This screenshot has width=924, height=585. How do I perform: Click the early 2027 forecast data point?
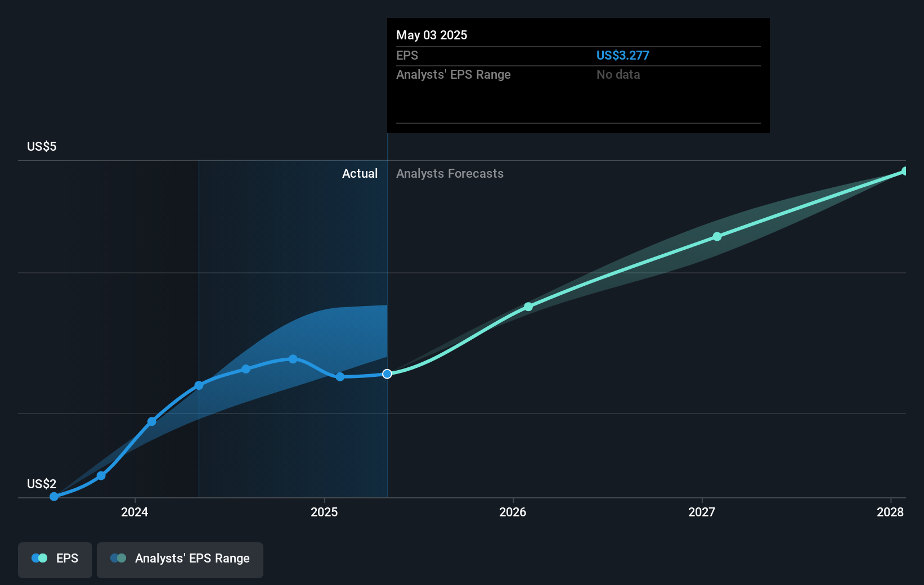click(717, 237)
